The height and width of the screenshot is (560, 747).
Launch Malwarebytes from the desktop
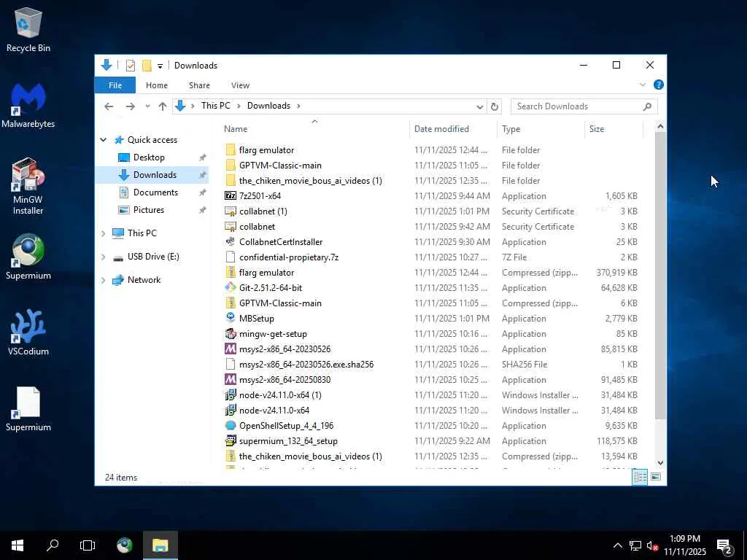point(28,106)
